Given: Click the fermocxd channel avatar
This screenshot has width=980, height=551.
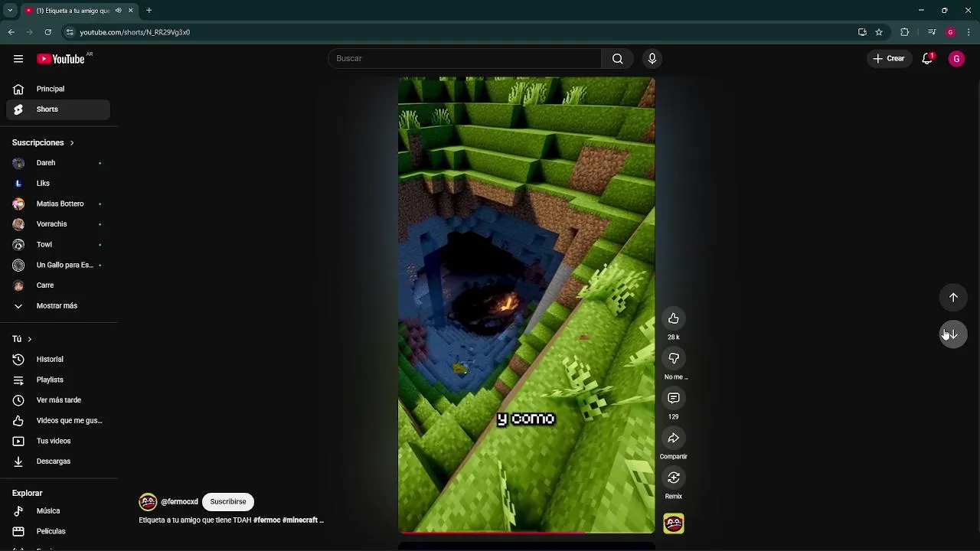Looking at the screenshot, I should coord(148,502).
